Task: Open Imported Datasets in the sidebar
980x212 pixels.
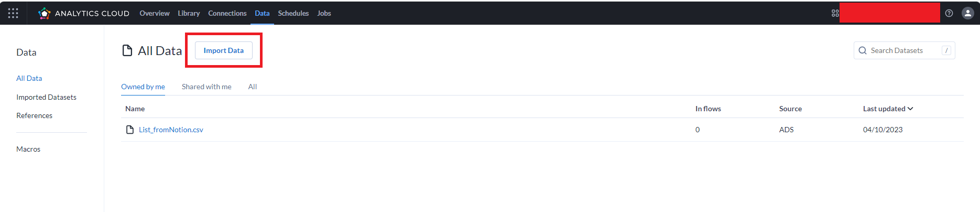Action: click(46, 97)
